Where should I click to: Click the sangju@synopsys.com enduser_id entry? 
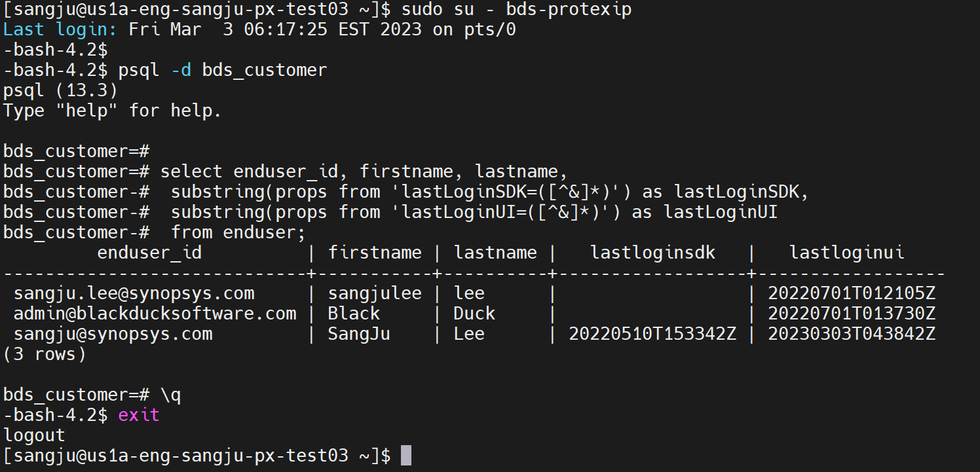tap(113, 334)
